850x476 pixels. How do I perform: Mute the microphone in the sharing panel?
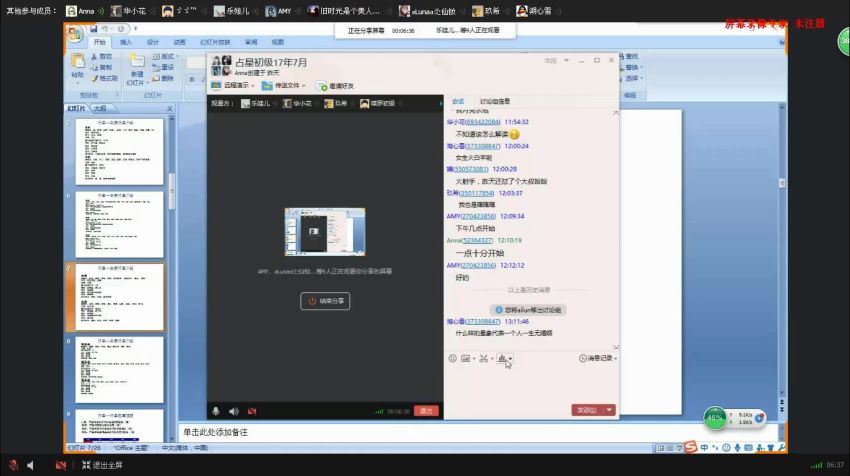(x=215, y=411)
